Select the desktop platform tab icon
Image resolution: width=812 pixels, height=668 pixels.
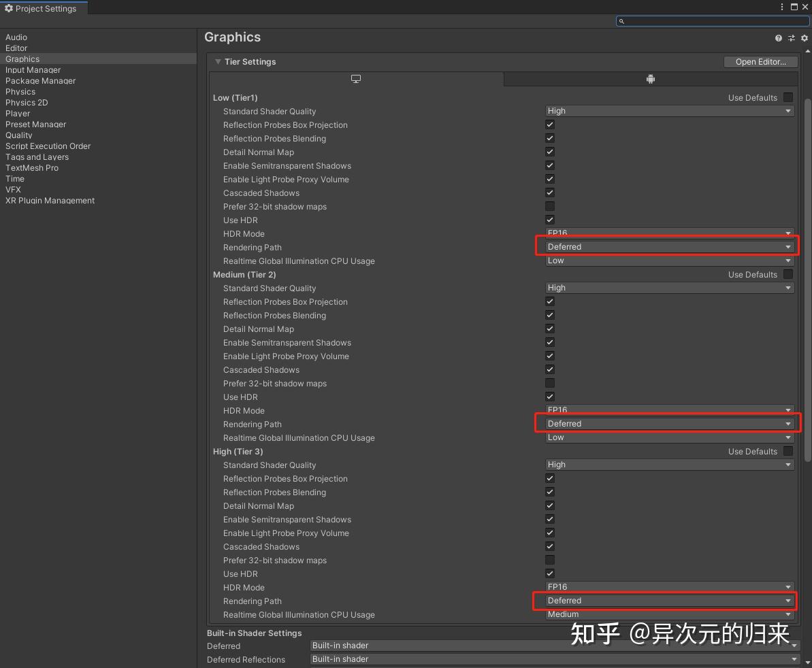click(x=355, y=79)
